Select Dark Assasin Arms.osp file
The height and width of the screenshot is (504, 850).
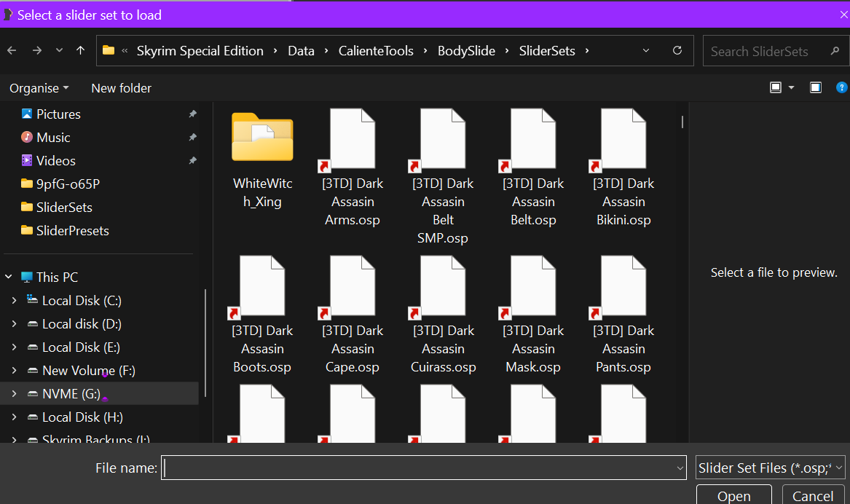pos(353,168)
